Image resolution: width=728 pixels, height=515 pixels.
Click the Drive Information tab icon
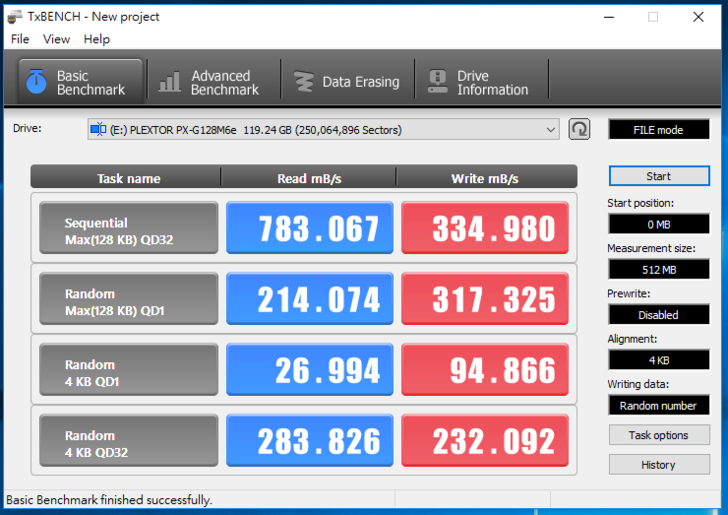(437, 82)
